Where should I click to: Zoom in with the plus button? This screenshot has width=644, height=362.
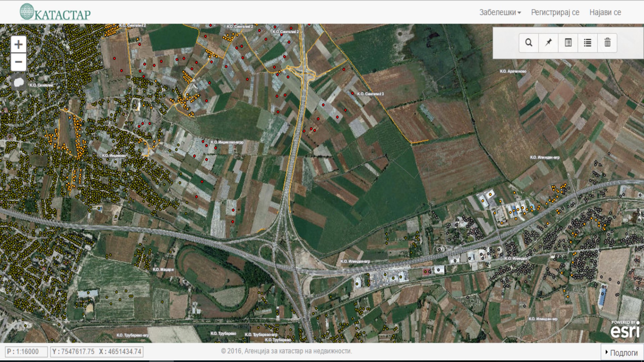pyautogui.click(x=18, y=45)
